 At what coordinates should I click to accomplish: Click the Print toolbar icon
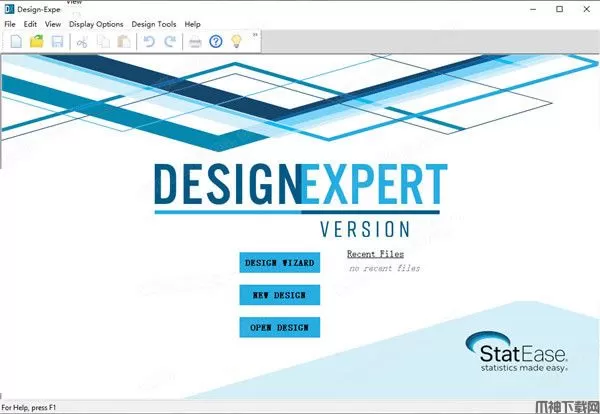pyautogui.click(x=195, y=41)
